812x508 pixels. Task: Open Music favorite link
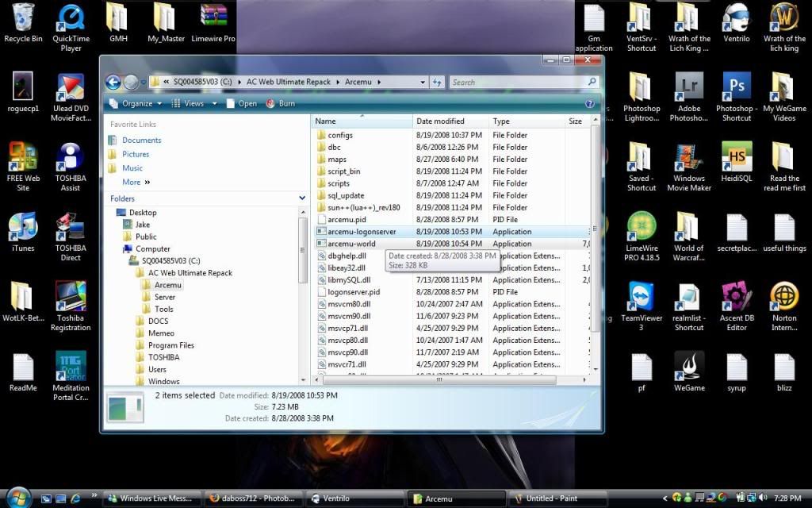(x=132, y=168)
